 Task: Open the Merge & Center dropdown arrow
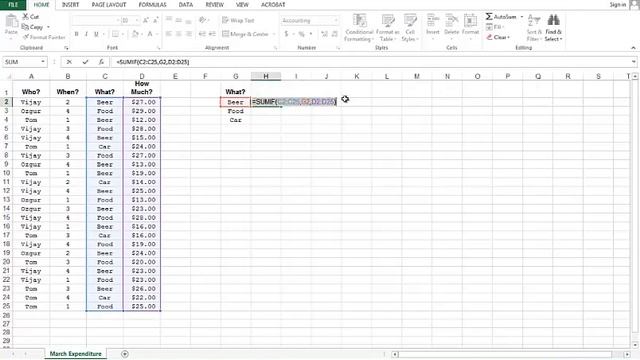tap(273, 34)
